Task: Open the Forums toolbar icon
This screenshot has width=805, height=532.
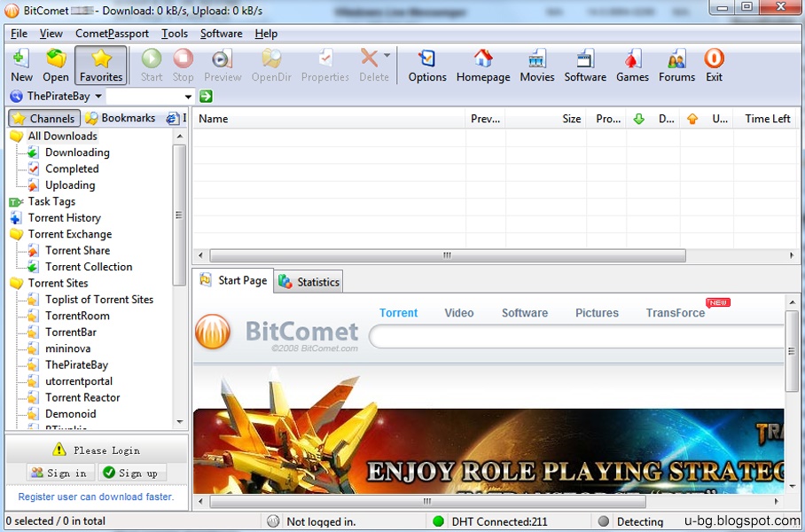Action: click(676, 66)
